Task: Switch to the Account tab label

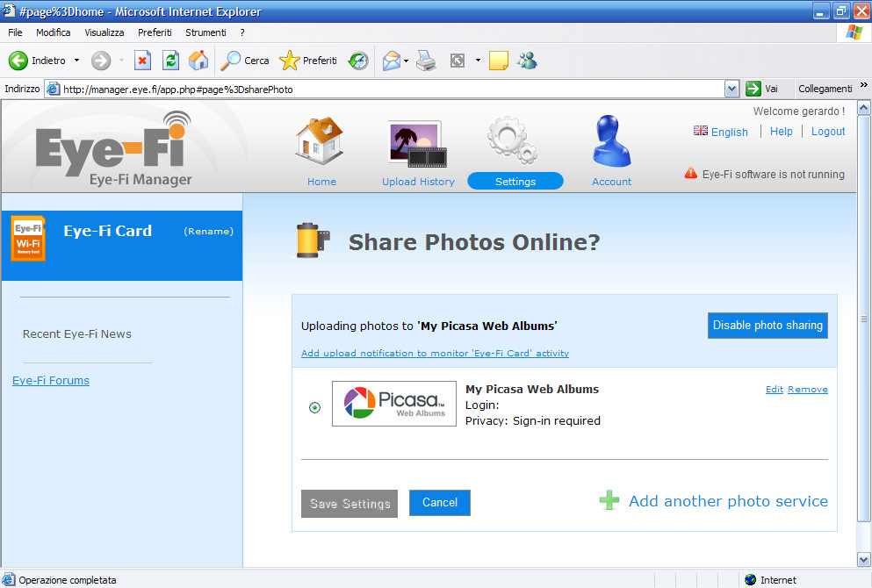Action: 612,182
